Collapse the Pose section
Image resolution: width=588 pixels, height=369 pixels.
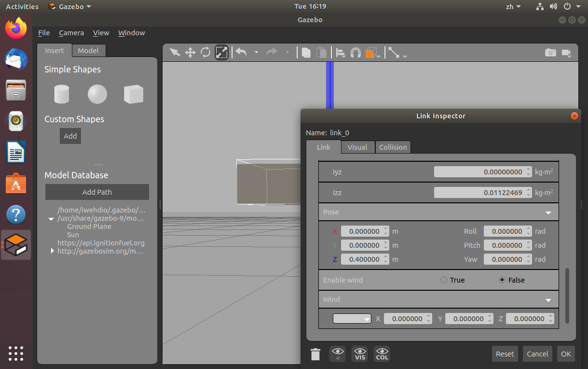pos(548,213)
